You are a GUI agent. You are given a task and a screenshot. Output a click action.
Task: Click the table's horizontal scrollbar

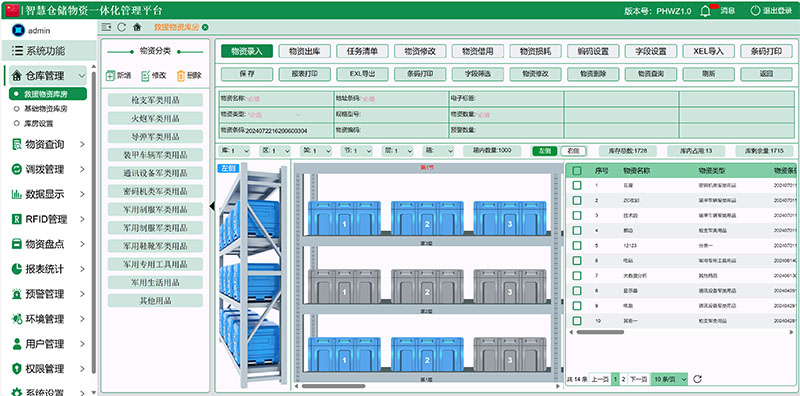600,332
